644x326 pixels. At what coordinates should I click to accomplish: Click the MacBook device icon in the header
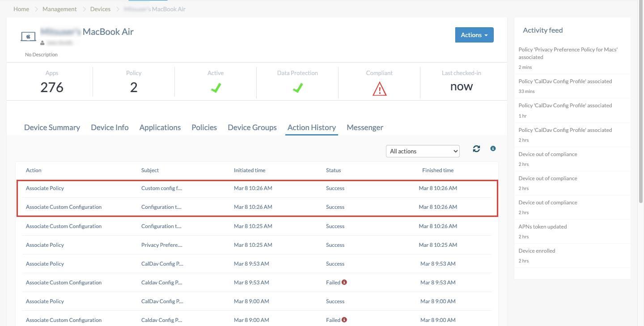(28, 36)
